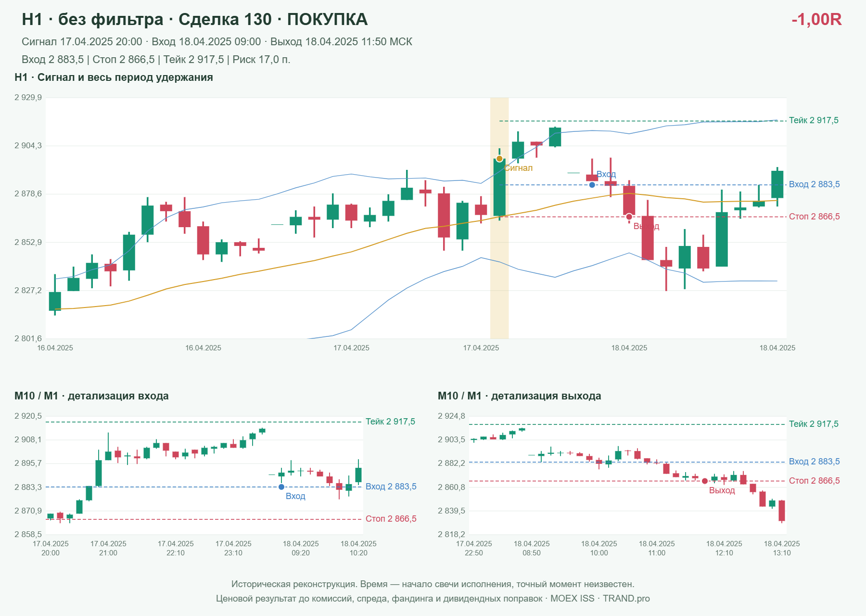Click the title 'H1 · без фильтра · Сделка 130 · ПОКУПКА'
The image size is (866, 616).
point(195,19)
